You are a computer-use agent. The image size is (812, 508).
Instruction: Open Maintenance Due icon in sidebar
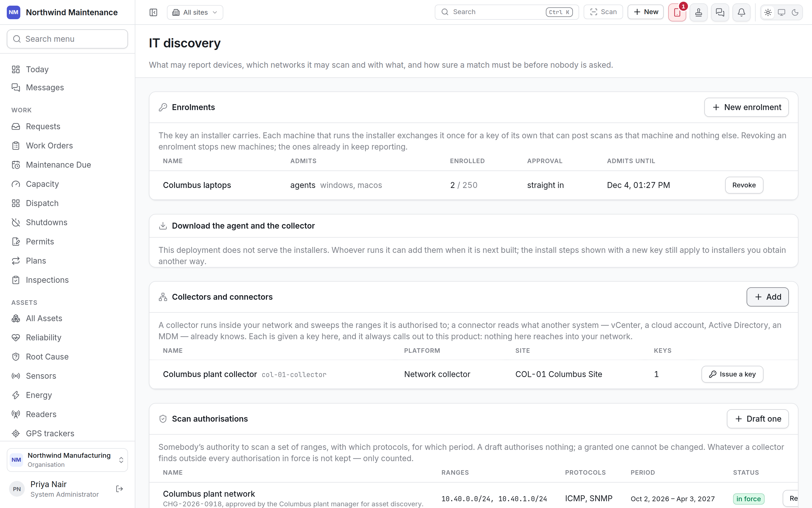(16, 165)
